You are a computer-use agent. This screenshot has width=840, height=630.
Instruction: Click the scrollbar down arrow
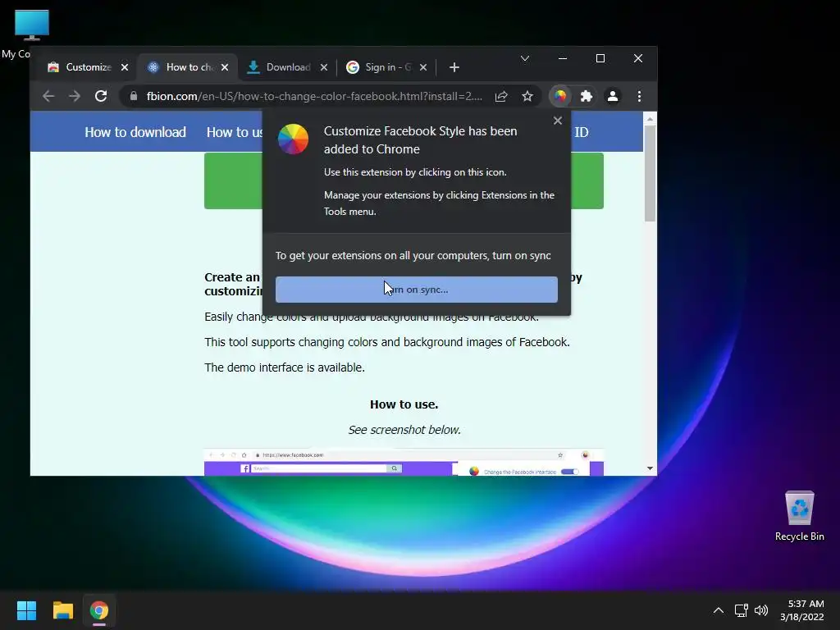pos(650,468)
